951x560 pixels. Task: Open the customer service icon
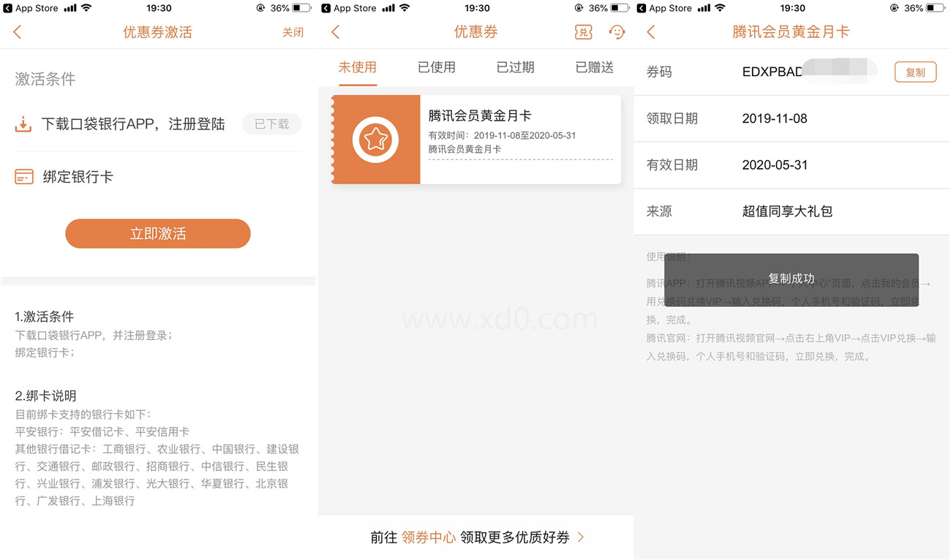pyautogui.click(x=617, y=32)
